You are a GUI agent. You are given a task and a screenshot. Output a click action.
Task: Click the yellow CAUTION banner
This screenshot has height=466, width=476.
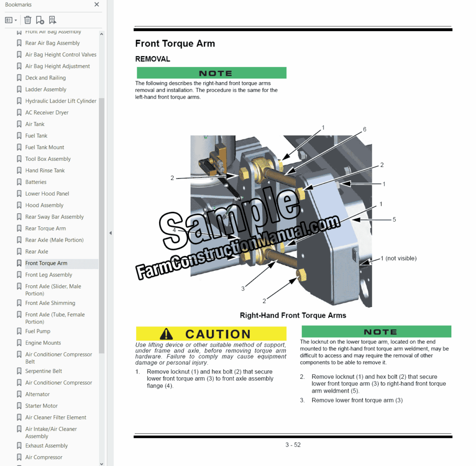point(211,334)
